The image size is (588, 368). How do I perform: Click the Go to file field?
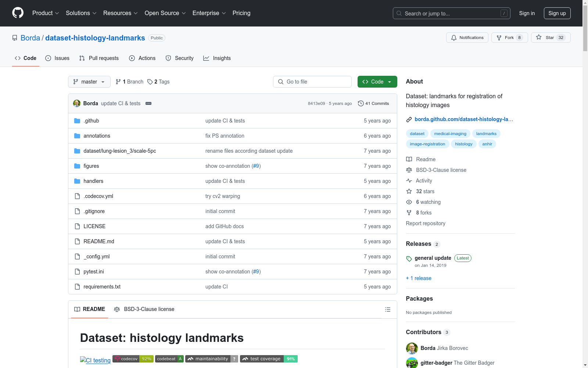[312, 82]
